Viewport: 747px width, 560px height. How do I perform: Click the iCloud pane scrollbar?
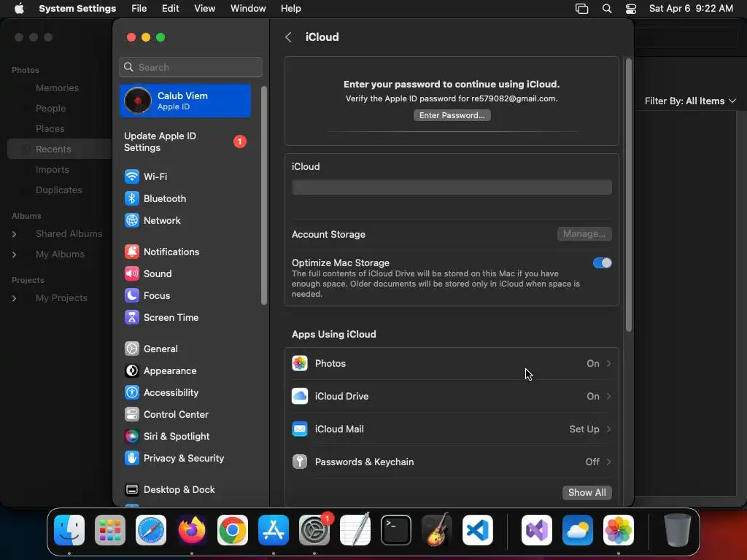(628, 195)
